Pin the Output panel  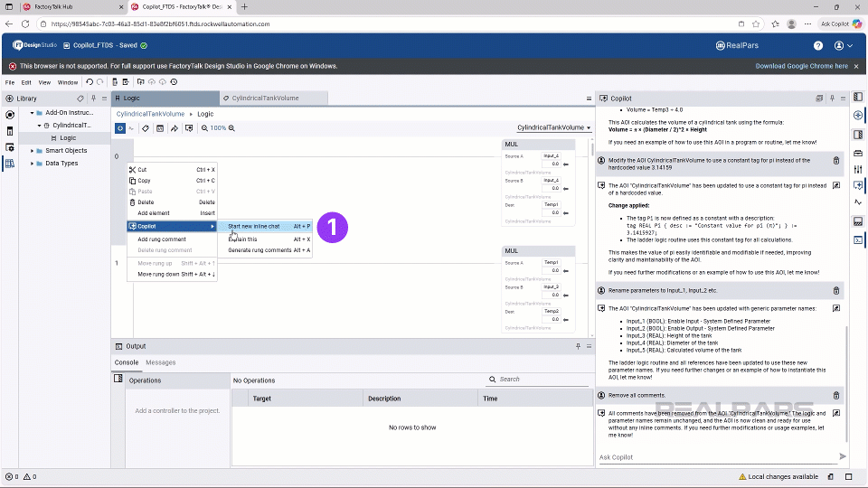[578, 346]
